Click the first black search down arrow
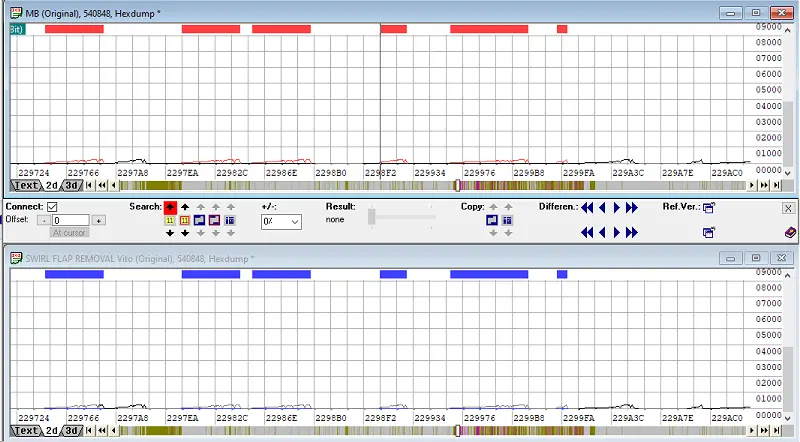The image size is (800, 442). 170,233
